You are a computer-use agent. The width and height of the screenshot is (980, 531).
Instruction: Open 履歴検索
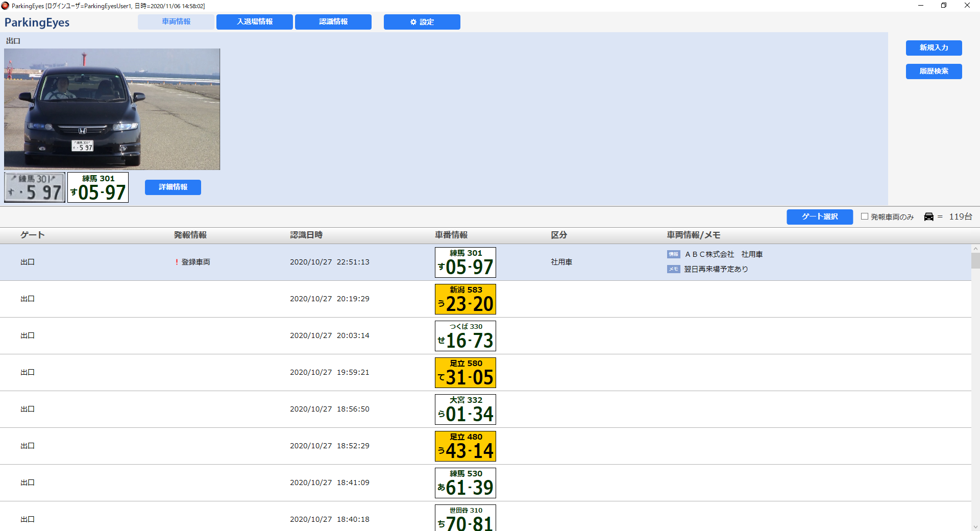point(934,71)
